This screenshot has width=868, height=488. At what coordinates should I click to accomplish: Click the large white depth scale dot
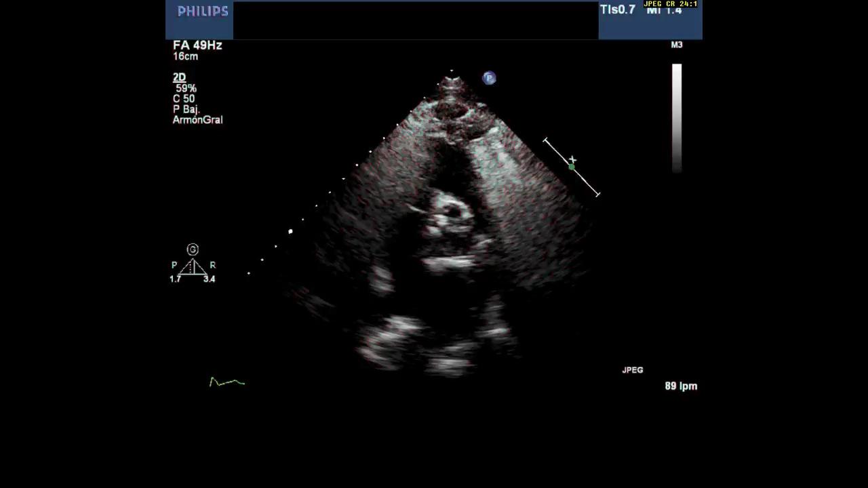[x=290, y=232]
